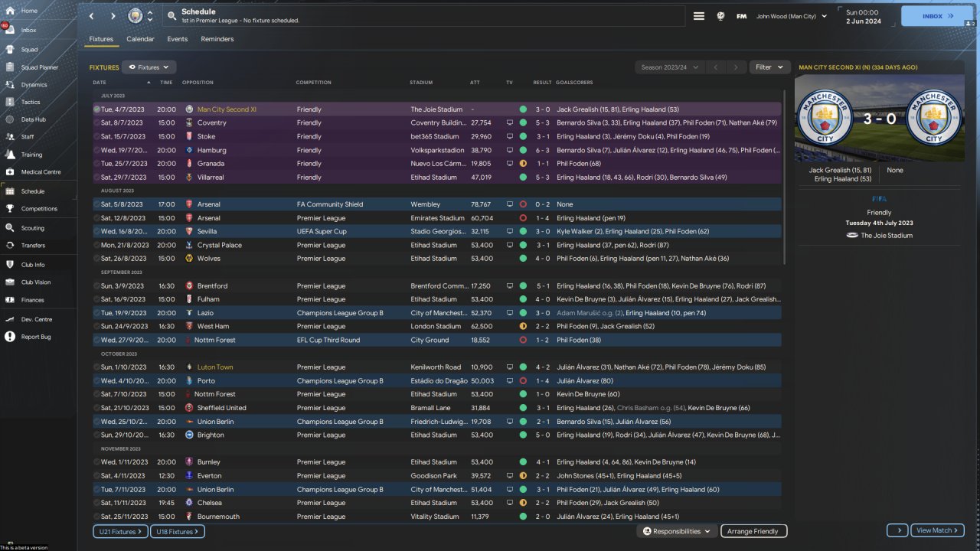Open Squad Planner from the sidebar
The height and width of the screenshot is (551, 980).
tap(40, 67)
